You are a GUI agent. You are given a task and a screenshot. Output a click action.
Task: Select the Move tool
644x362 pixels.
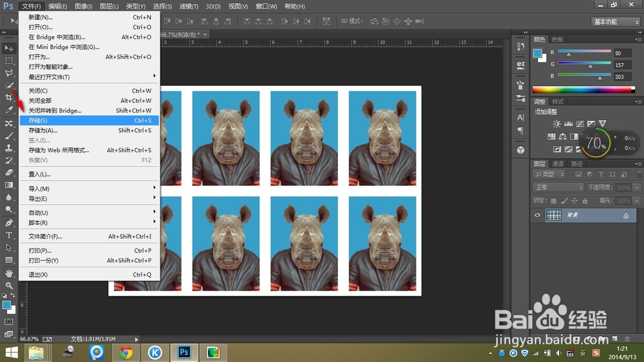(8, 48)
